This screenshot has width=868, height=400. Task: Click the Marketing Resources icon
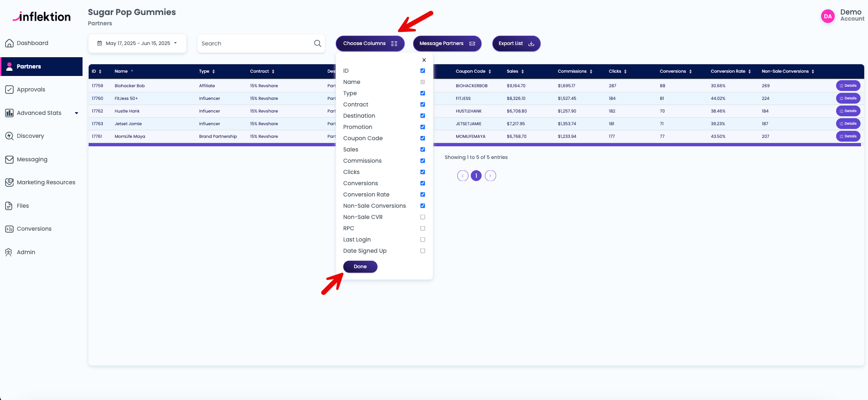click(9, 182)
